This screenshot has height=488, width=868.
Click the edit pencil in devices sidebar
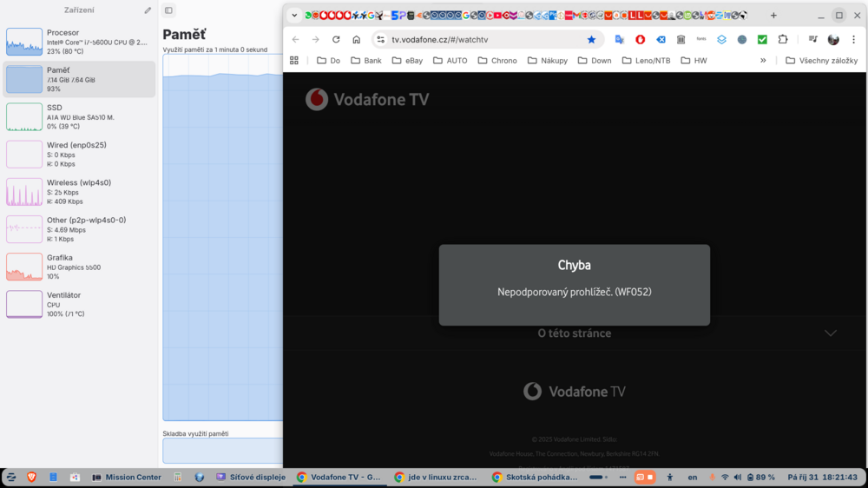[148, 10]
